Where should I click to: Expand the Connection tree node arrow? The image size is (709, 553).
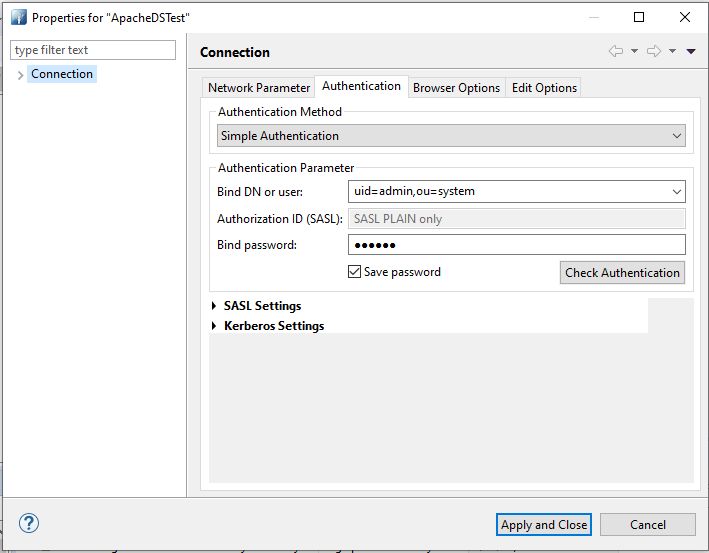(x=20, y=75)
